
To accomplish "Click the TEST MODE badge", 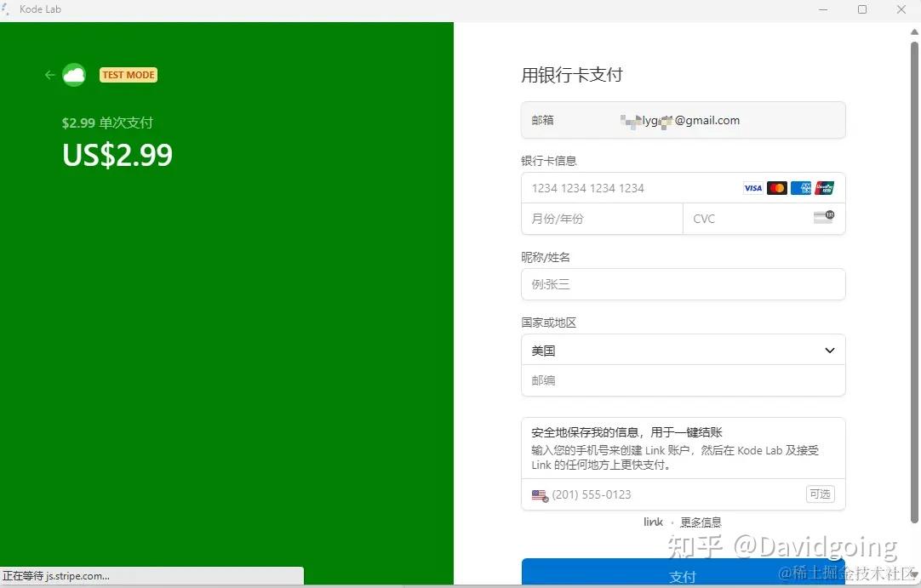I will tap(128, 75).
